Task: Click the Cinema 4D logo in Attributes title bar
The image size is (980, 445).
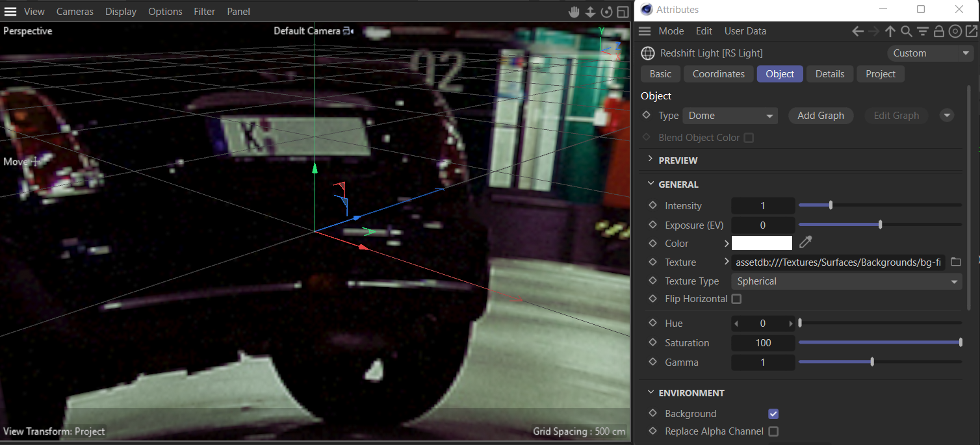Action: click(646, 9)
